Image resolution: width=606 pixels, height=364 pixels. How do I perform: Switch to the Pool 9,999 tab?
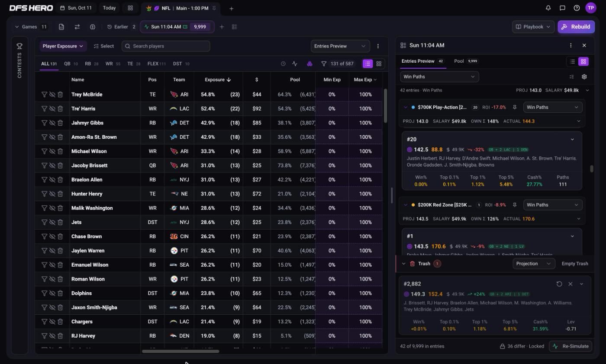466,61
